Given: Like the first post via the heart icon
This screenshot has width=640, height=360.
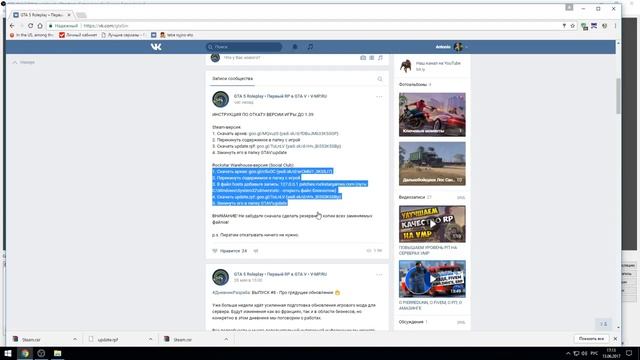Looking at the screenshot, I should (215, 251).
